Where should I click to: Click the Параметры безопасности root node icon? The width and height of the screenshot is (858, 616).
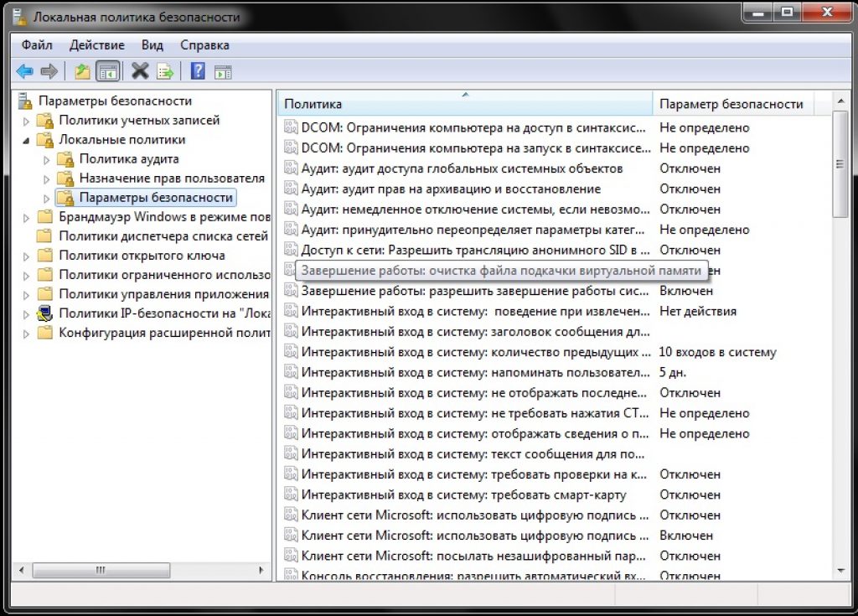tap(25, 101)
